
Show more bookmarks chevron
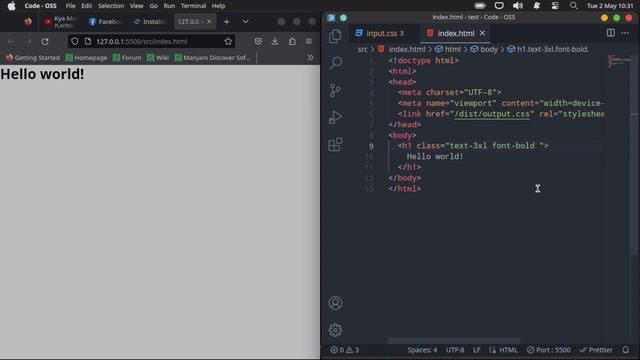[x=310, y=58]
